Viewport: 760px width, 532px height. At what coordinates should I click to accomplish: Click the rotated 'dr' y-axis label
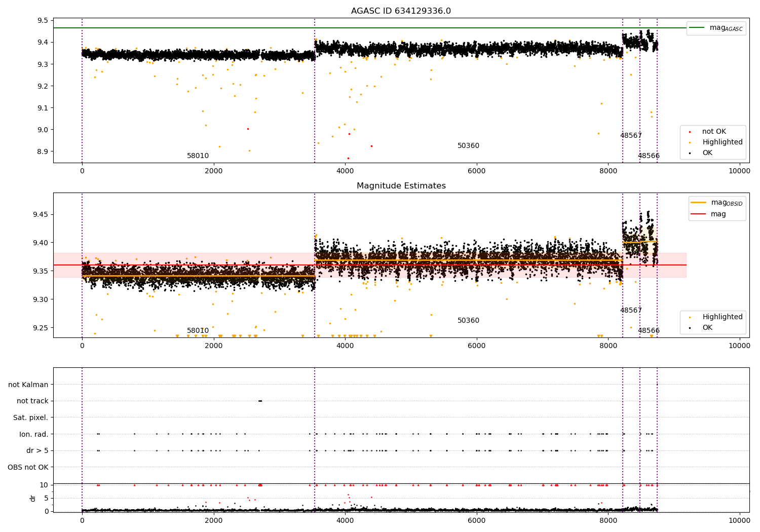click(x=33, y=498)
